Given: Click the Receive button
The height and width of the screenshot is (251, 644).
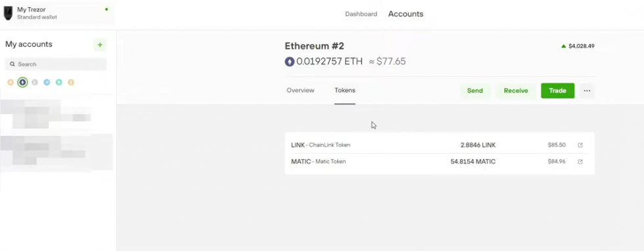Looking at the screenshot, I should point(516,91).
